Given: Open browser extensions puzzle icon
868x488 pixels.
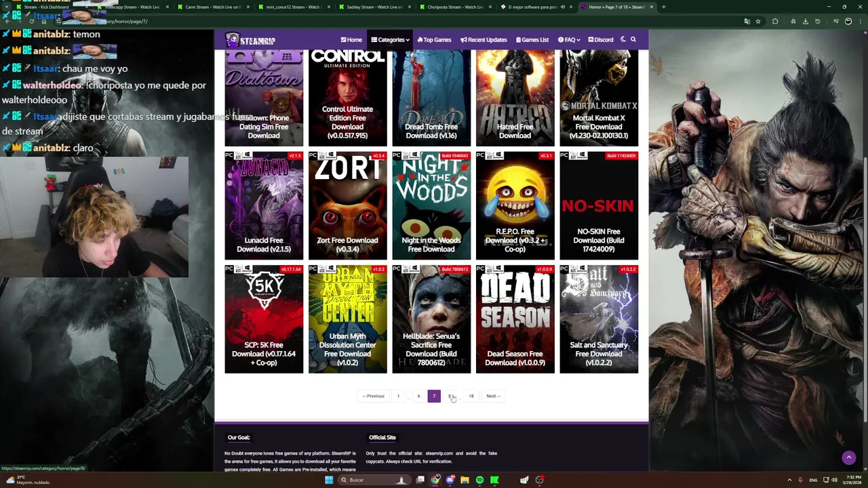Looking at the screenshot, I should click(775, 21).
